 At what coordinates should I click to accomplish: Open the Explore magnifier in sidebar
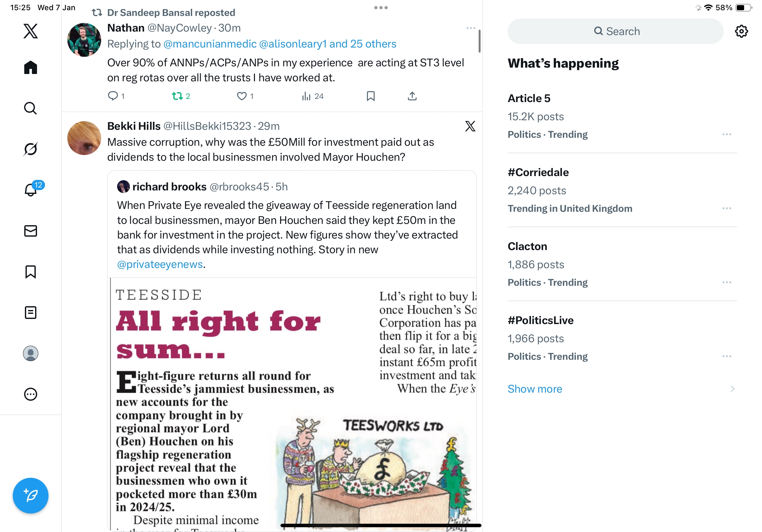(x=31, y=108)
